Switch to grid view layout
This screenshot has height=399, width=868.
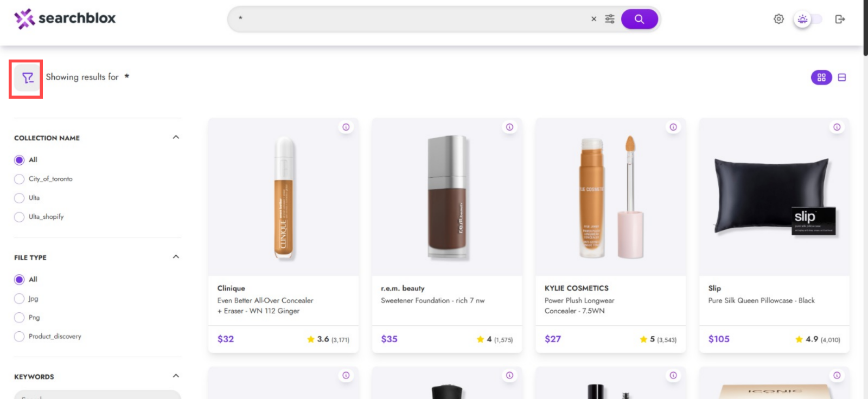pyautogui.click(x=821, y=78)
